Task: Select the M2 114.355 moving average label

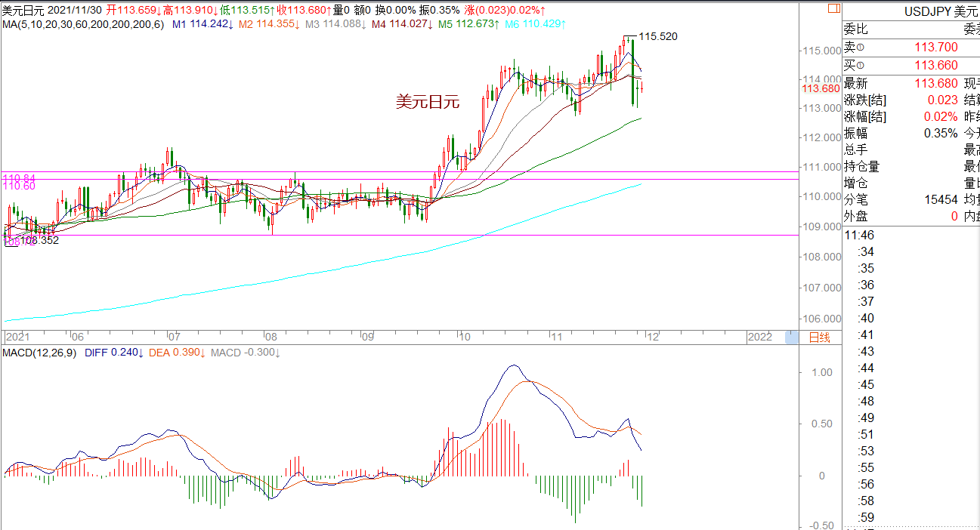Action: coord(268,24)
